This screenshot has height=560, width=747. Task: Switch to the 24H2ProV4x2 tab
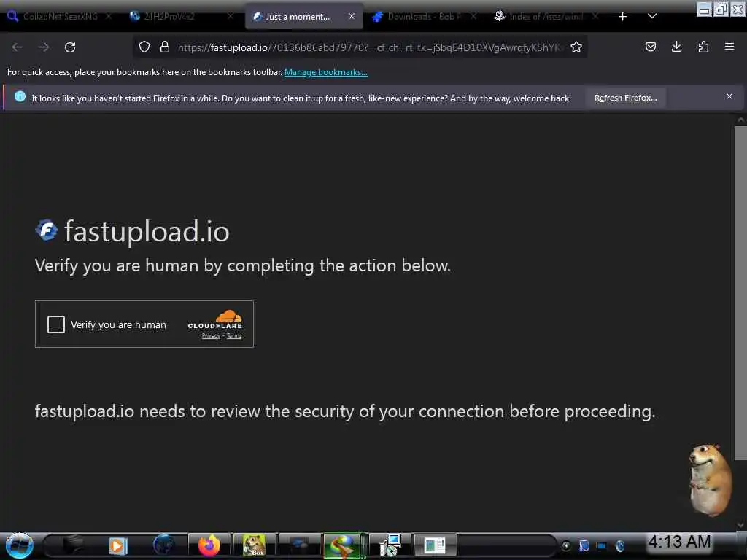tap(181, 17)
